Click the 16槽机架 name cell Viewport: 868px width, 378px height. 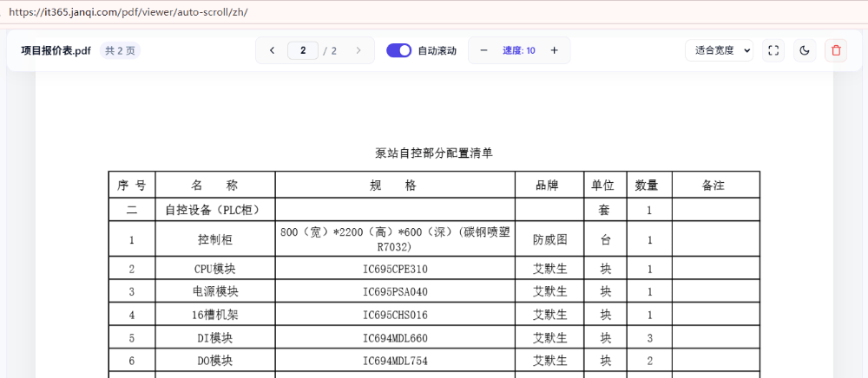pyautogui.click(x=215, y=315)
